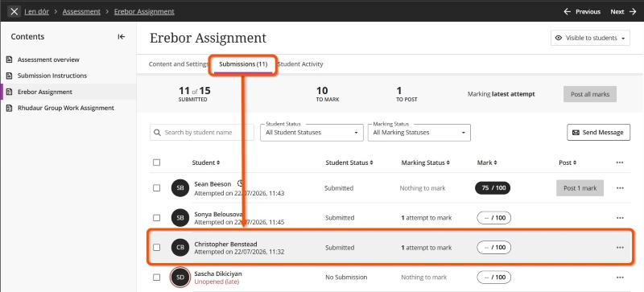Tick the checkbox for Christopher Benstead

coord(156,247)
